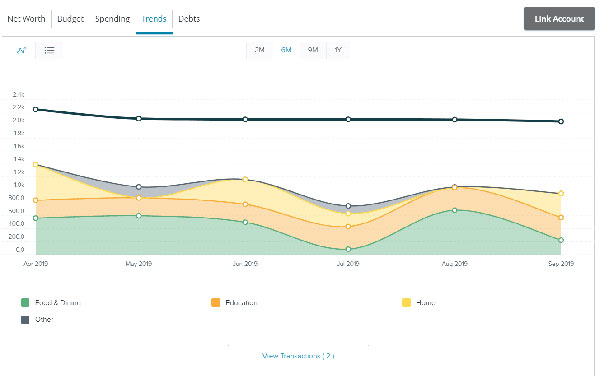Click the May 2019 axis label
Image resolution: width=600 pixels, height=376 pixels.
point(139,264)
